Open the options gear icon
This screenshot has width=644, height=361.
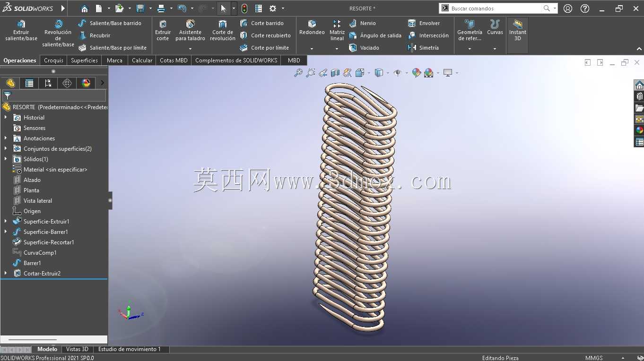[273, 9]
